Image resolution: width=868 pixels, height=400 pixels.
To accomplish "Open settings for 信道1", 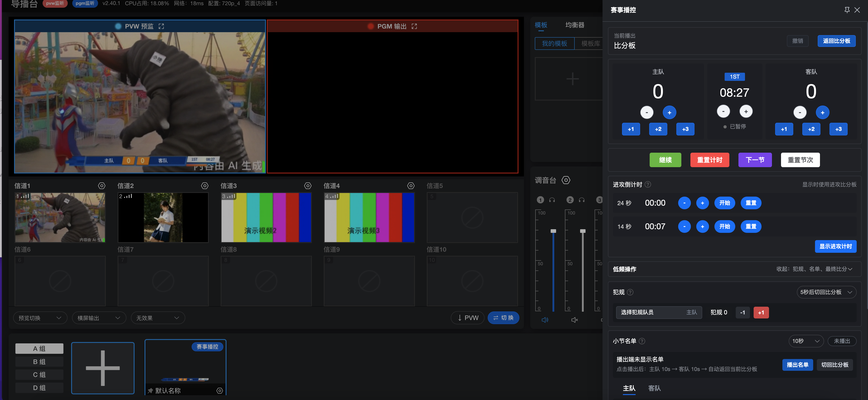I will (101, 186).
